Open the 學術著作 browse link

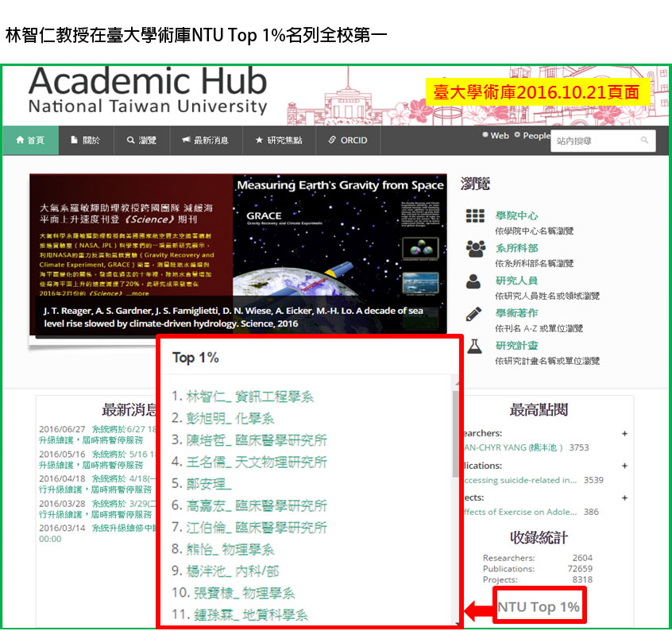pos(516,313)
